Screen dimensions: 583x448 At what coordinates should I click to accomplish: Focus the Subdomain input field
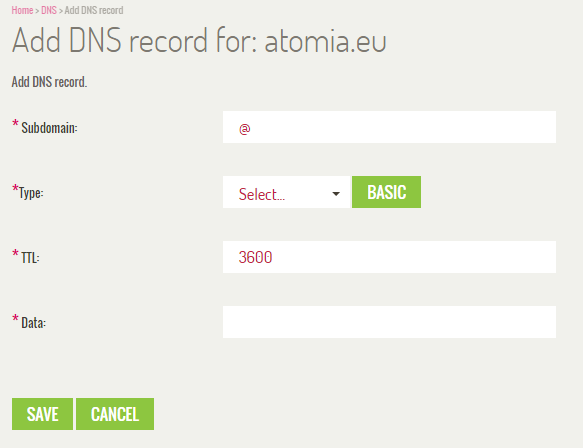click(x=389, y=127)
